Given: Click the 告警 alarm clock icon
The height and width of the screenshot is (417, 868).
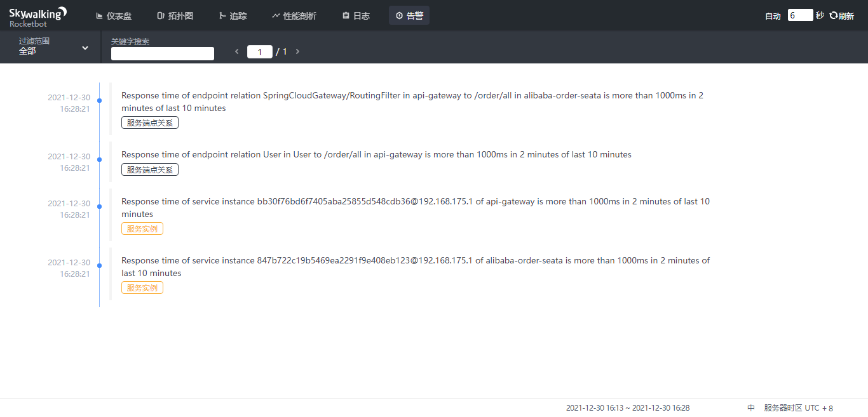Looking at the screenshot, I should click(399, 16).
